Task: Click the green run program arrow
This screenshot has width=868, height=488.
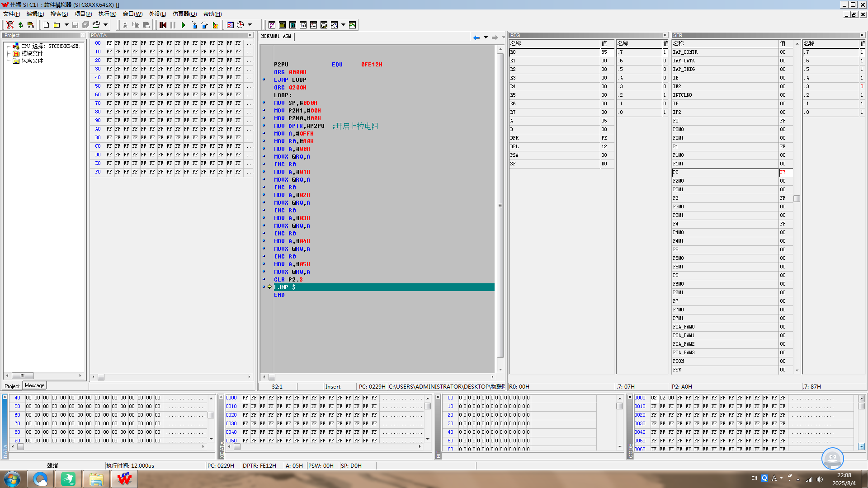Action: point(183,25)
